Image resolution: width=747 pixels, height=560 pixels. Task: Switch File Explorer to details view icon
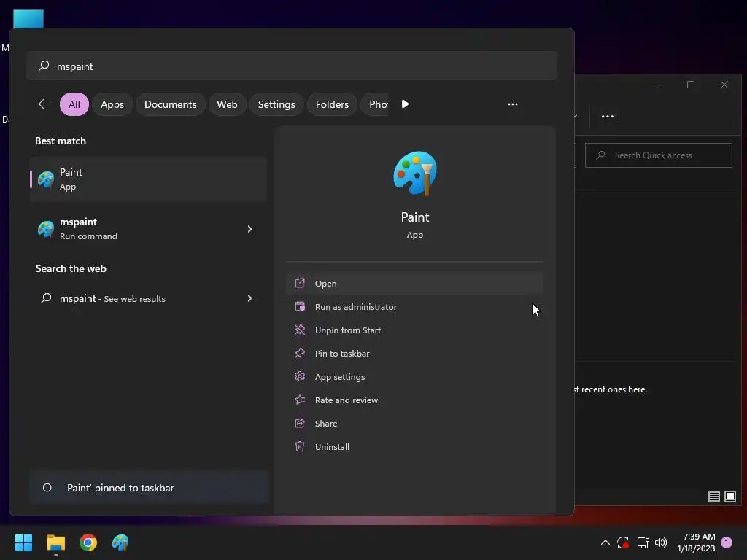tap(713, 497)
